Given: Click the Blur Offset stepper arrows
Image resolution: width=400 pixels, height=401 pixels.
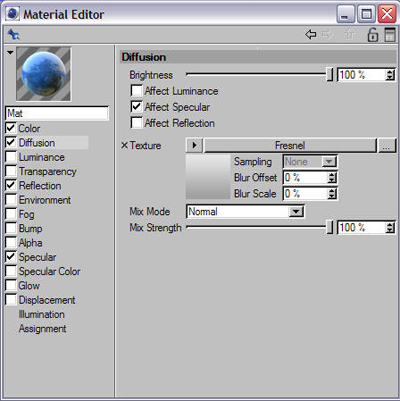Looking at the screenshot, I should tap(331, 178).
